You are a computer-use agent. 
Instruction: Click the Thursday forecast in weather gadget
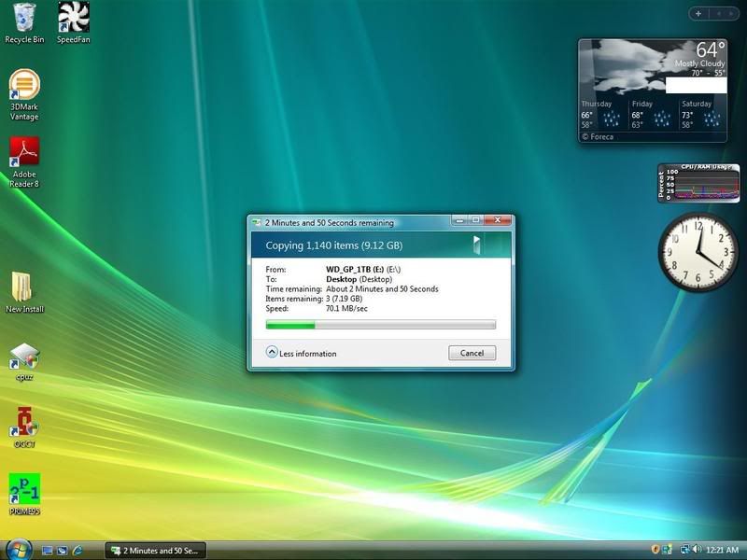click(601, 114)
